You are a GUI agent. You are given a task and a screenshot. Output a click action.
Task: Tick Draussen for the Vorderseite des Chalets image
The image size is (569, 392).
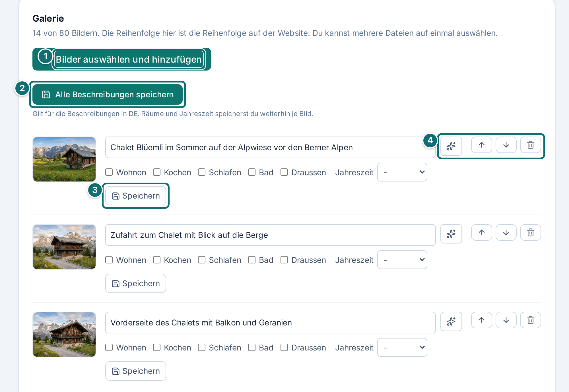pos(284,347)
